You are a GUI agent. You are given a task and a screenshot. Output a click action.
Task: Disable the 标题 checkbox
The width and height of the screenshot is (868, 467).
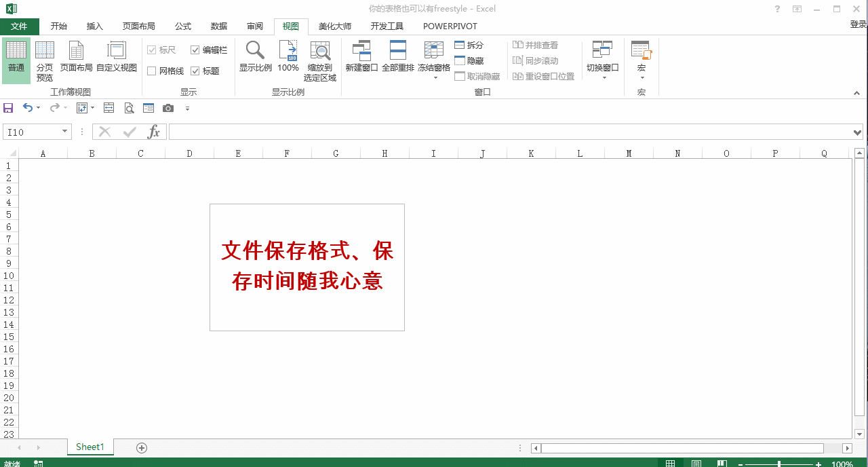coord(195,71)
